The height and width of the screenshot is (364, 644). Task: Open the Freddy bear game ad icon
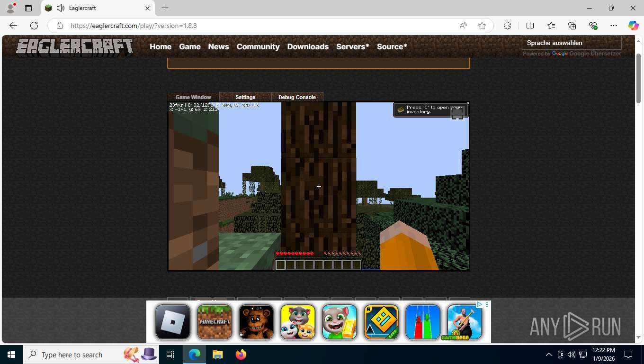tap(256, 322)
